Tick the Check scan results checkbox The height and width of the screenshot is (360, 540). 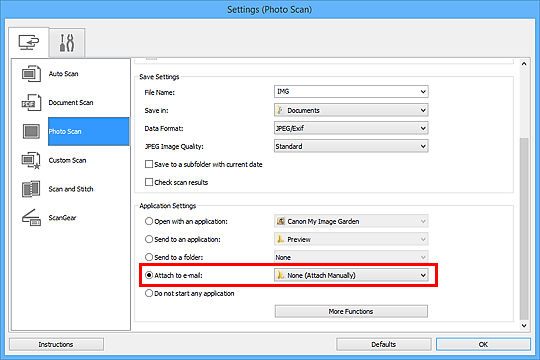click(x=149, y=182)
